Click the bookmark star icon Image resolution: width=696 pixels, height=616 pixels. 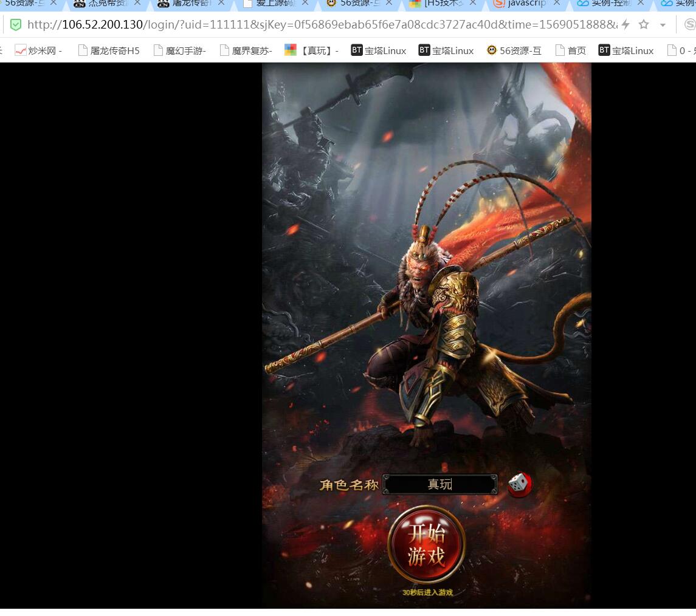644,25
